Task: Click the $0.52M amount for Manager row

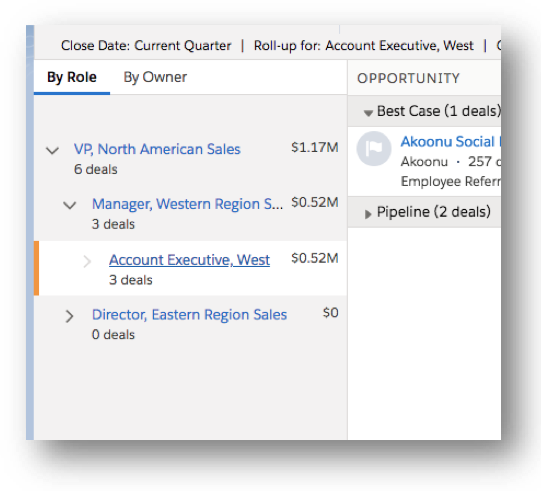Action: click(x=315, y=202)
